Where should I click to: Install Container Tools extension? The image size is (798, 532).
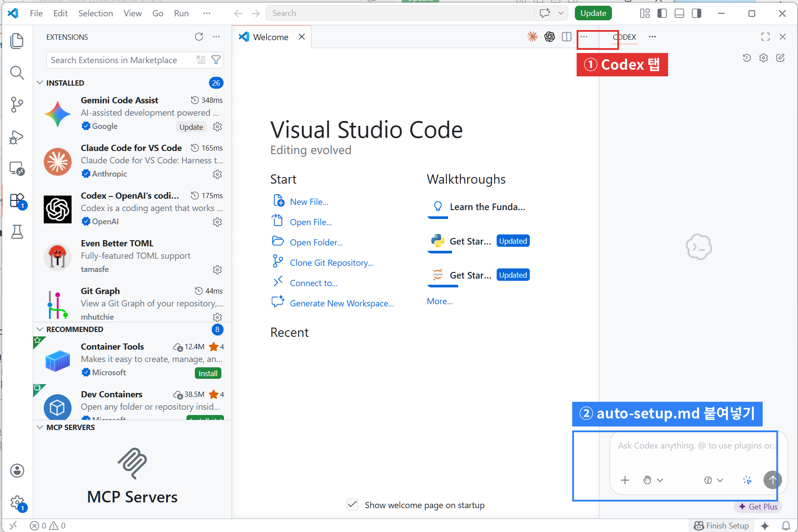point(208,373)
